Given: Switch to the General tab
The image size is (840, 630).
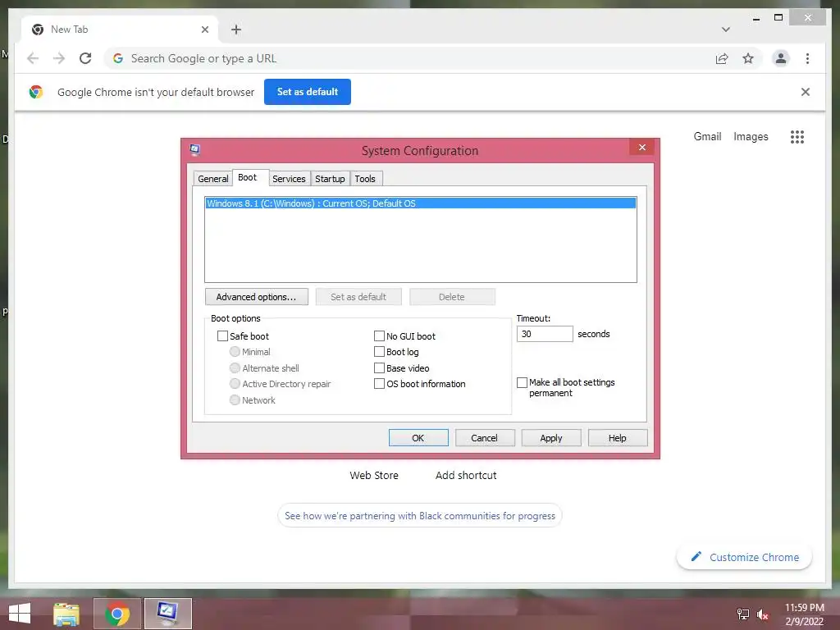Looking at the screenshot, I should [x=213, y=178].
